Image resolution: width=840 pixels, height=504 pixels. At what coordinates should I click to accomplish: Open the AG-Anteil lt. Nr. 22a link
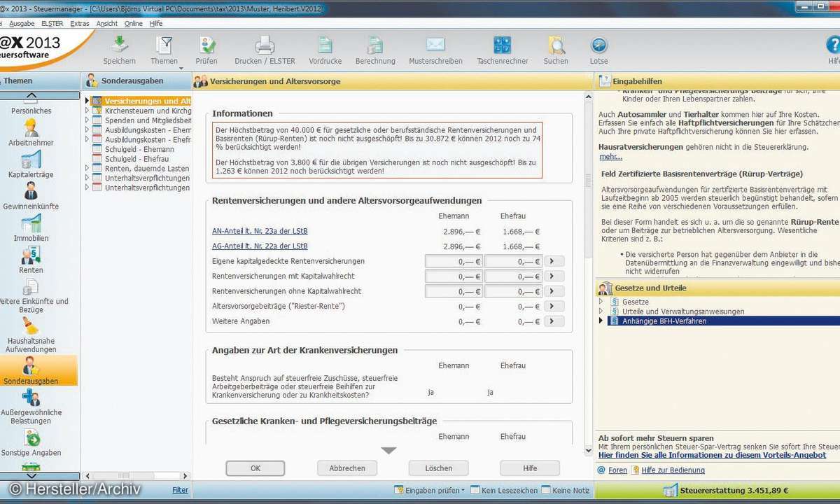pos(260,246)
